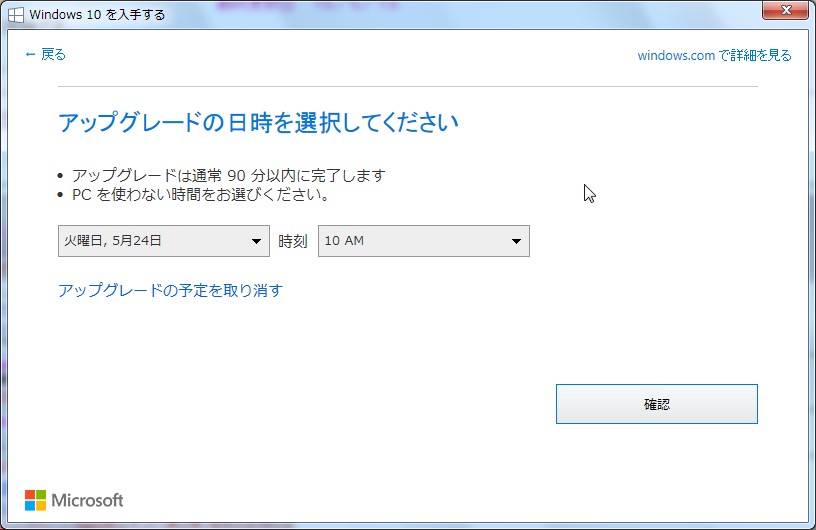Image resolution: width=816 pixels, height=530 pixels.
Task: Click the 時刻 label
Action: click(x=293, y=242)
